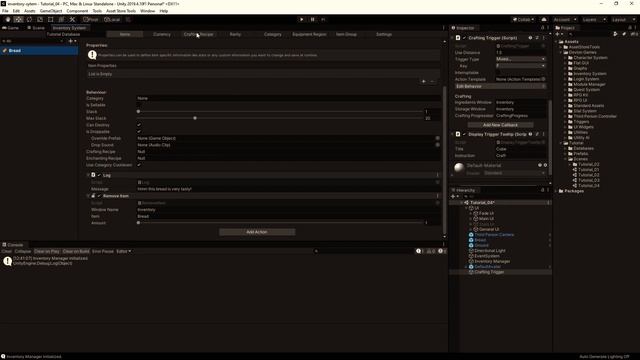Viewport: 640px width, 360px height.
Task: Open the cloud services icon
Action: pyautogui.click(x=544, y=20)
